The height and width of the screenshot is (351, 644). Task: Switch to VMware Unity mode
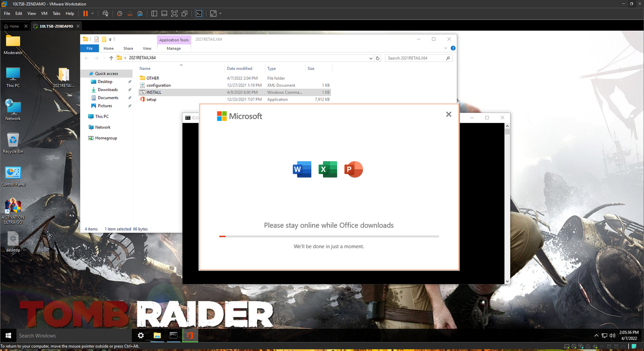(185, 14)
